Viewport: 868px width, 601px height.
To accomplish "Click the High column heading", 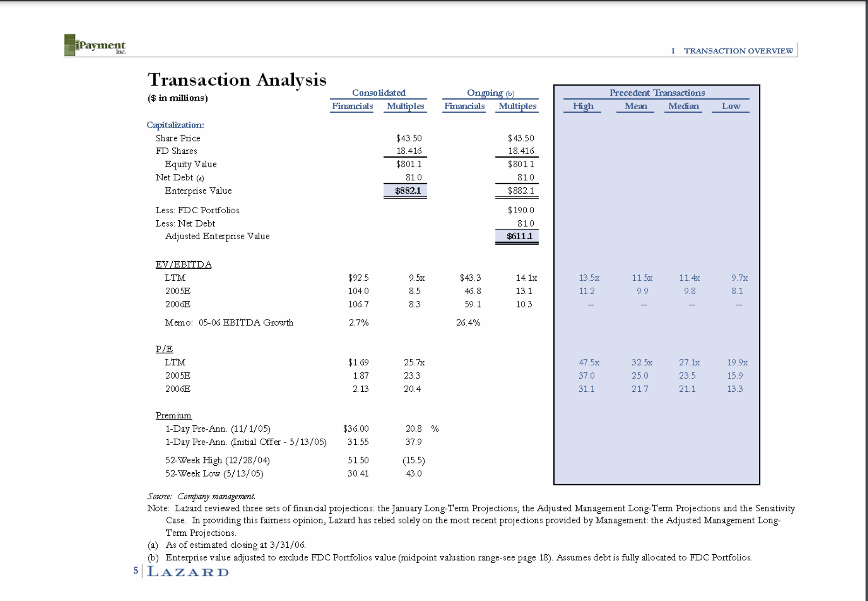I will [x=583, y=106].
